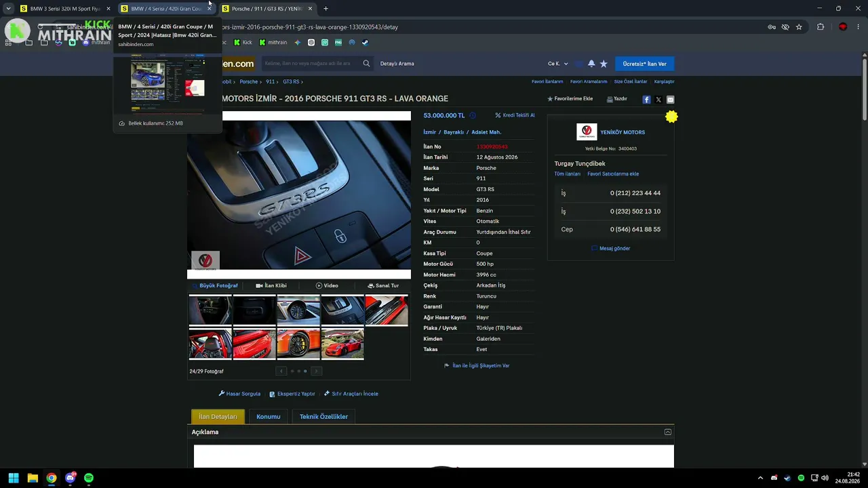Open Tüm ilanları link
868x488 pixels.
[568, 174]
